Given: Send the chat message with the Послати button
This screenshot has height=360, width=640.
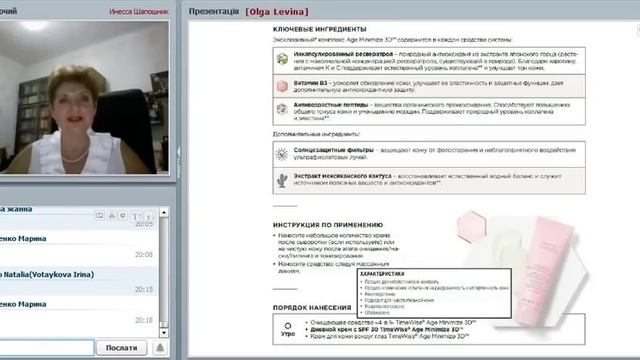Looking at the screenshot, I should 121,348.
